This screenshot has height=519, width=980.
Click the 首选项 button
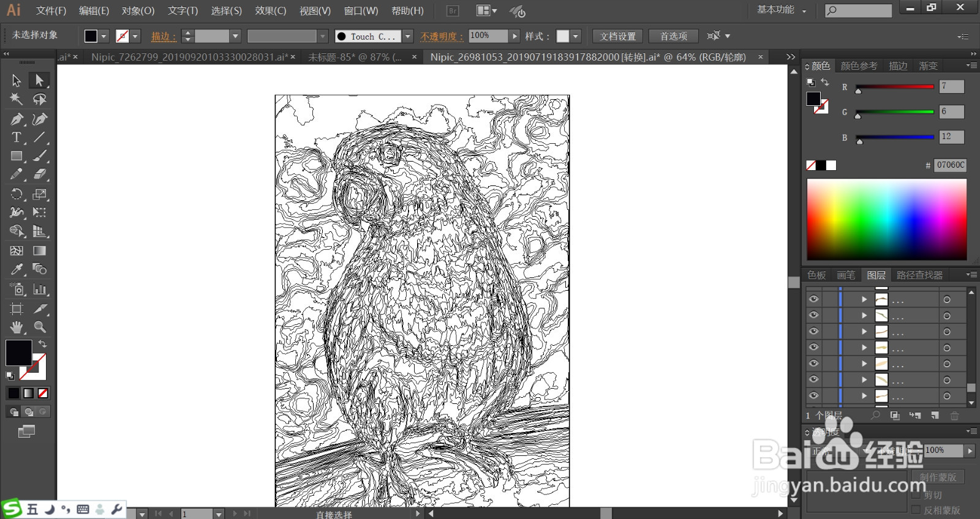tap(673, 36)
